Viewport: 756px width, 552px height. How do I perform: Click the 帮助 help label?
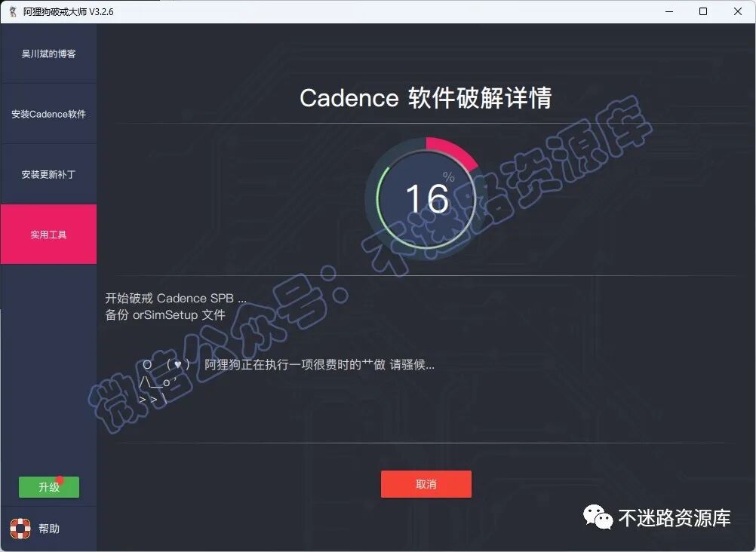tap(49, 529)
